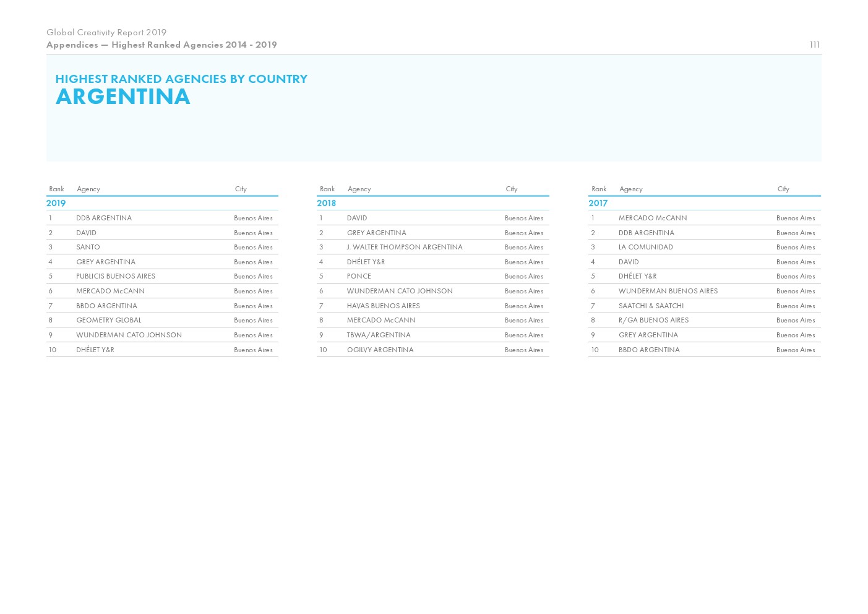The image size is (868, 614).
Task: Select LA COMUNIDAD in the 2017 table
Action: 645,247
